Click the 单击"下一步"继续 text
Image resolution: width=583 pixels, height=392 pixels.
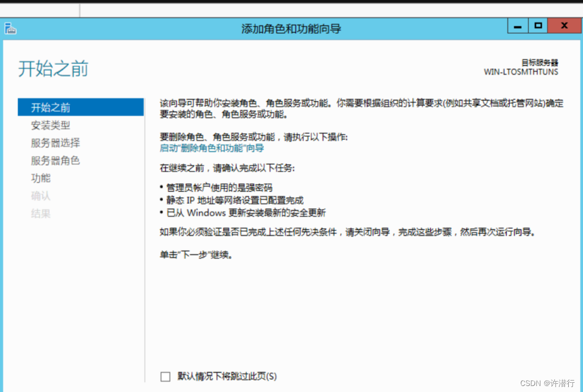[x=196, y=255]
